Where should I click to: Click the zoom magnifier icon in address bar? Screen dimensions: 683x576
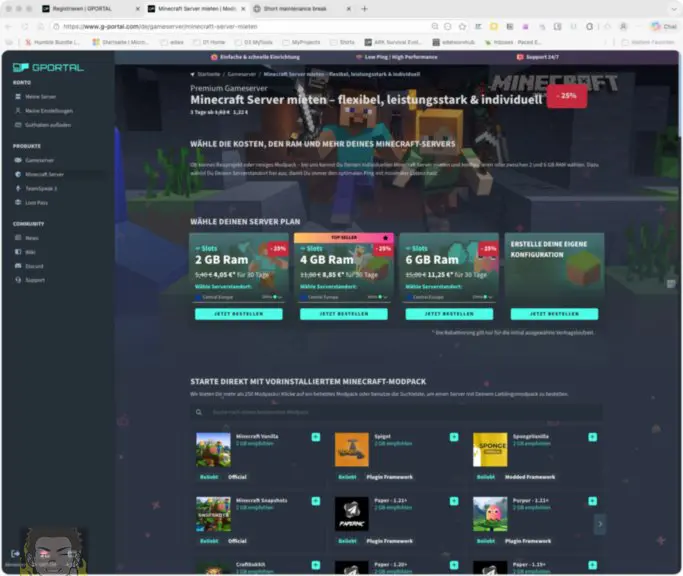(x=435, y=27)
